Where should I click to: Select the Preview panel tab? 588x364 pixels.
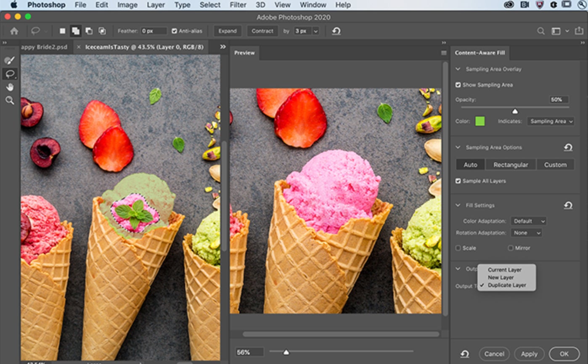pos(244,53)
